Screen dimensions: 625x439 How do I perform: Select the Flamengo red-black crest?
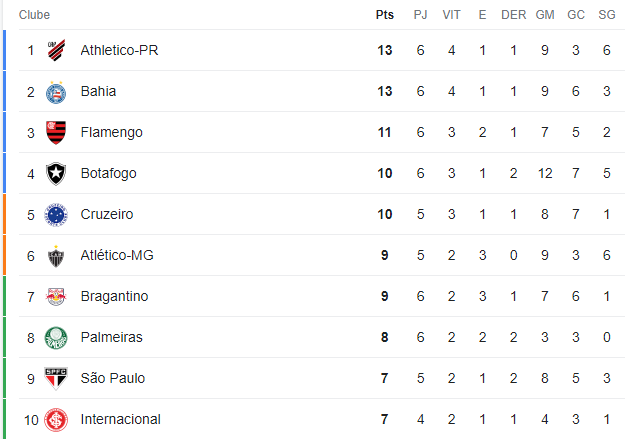[x=56, y=132]
